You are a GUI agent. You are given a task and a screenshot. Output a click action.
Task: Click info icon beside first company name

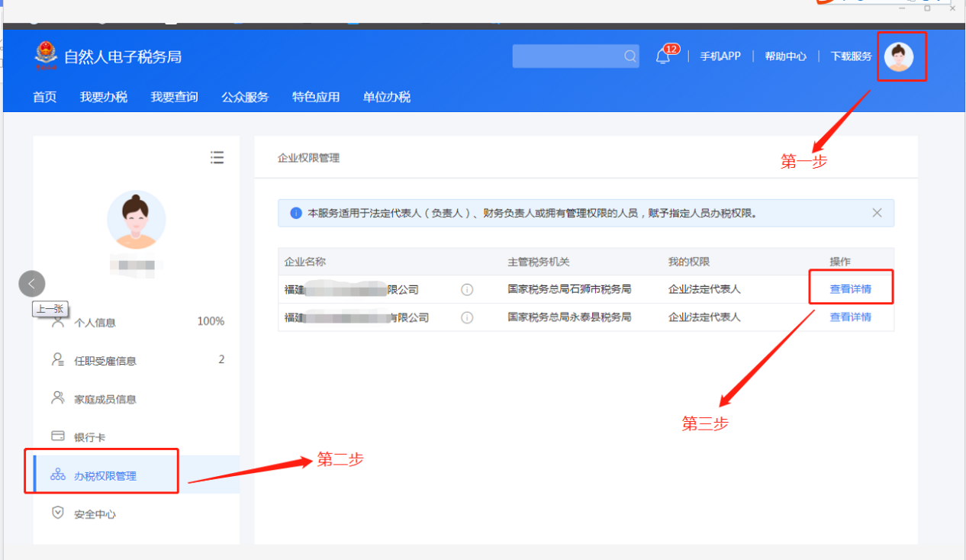coord(467,290)
